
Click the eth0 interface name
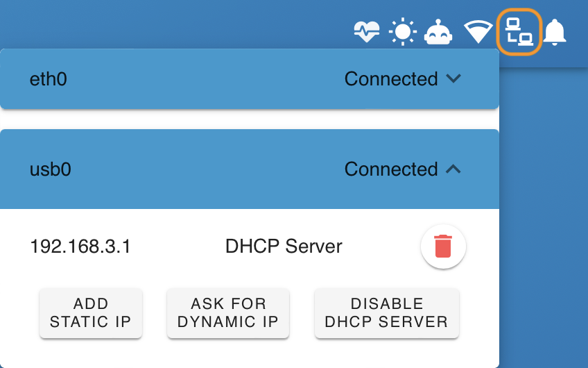tap(49, 79)
